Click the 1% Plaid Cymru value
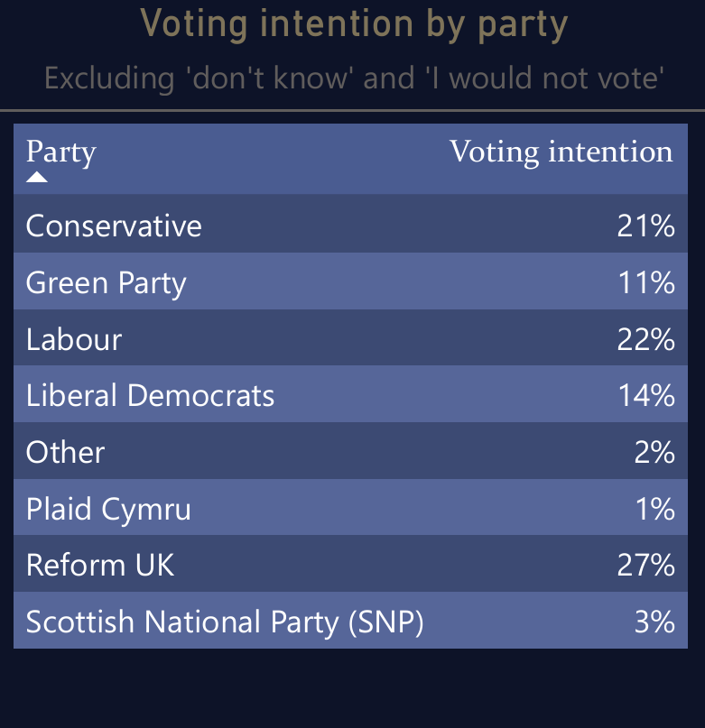This screenshot has width=705, height=728. tap(654, 509)
